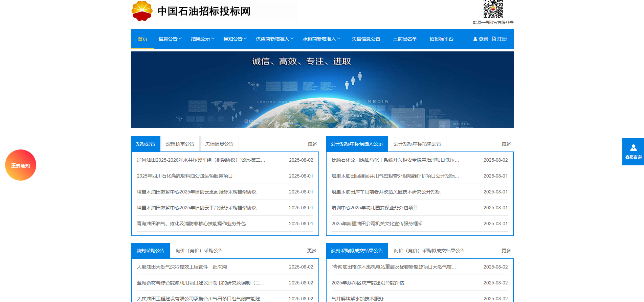Screen dimensions: 644x302
Task: Switch to 询价（竞价）采购公告 tab
Action: tap(199, 251)
